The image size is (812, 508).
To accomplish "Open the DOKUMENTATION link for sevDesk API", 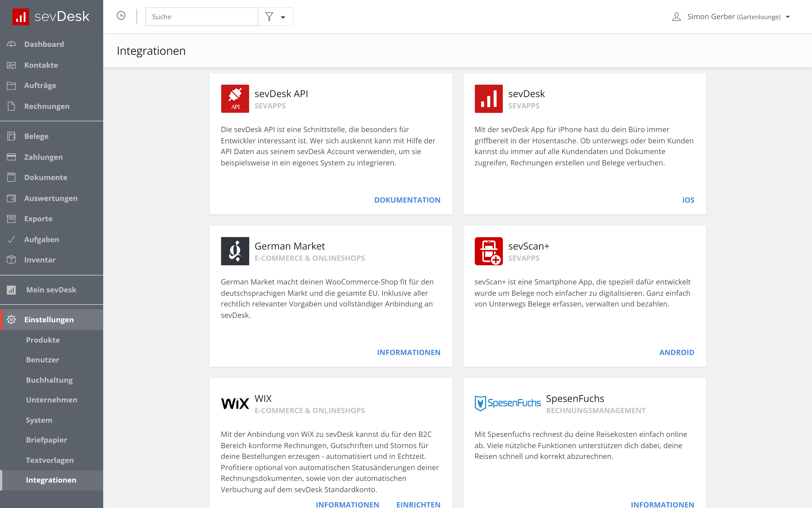I will tap(407, 200).
